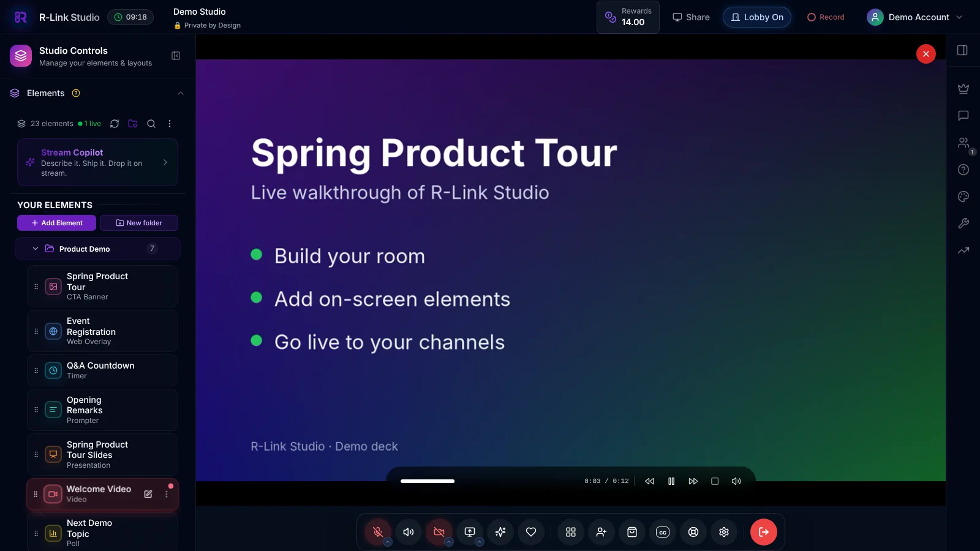
Task: Toggle the speaker audio output
Action: (409, 532)
